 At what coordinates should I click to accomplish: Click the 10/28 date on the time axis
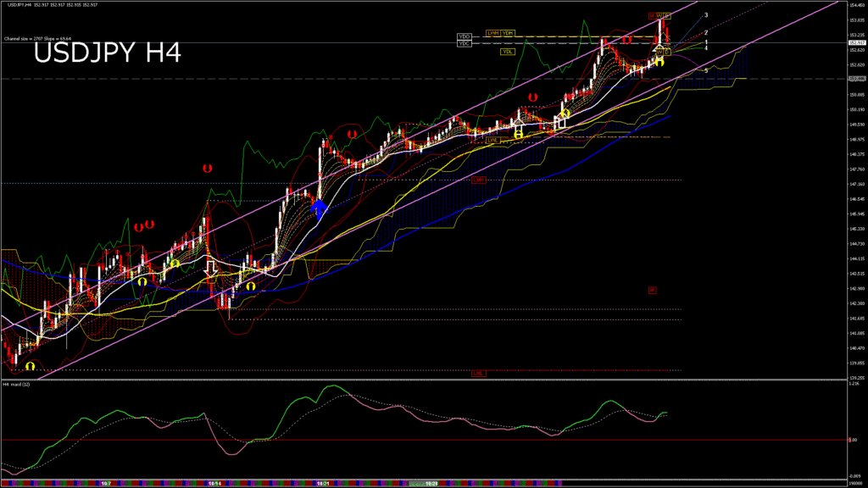(x=431, y=484)
